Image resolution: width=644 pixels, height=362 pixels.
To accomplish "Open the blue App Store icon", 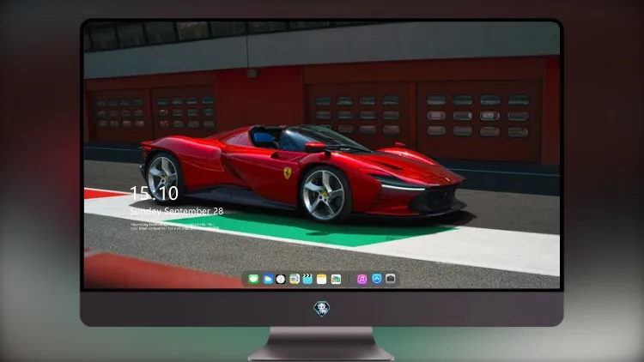I will [377, 279].
